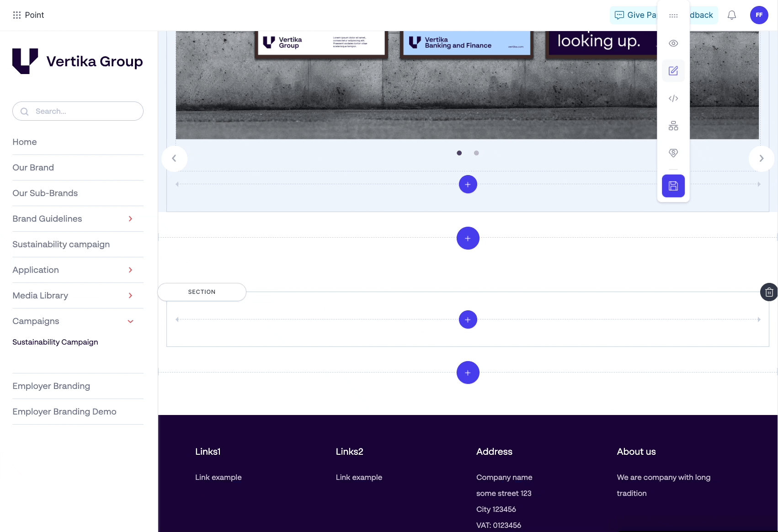Image resolution: width=778 pixels, height=532 pixels.
Task: Switch to preview mode with eye icon
Action: coord(673,43)
